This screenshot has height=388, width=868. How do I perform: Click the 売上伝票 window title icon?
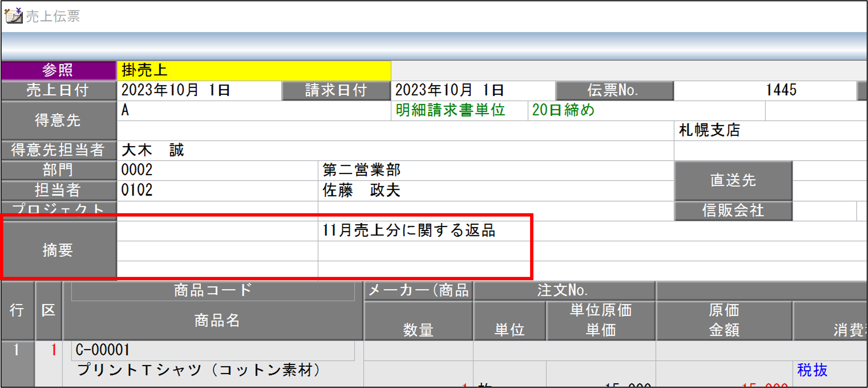pyautogui.click(x=14, y=16)
